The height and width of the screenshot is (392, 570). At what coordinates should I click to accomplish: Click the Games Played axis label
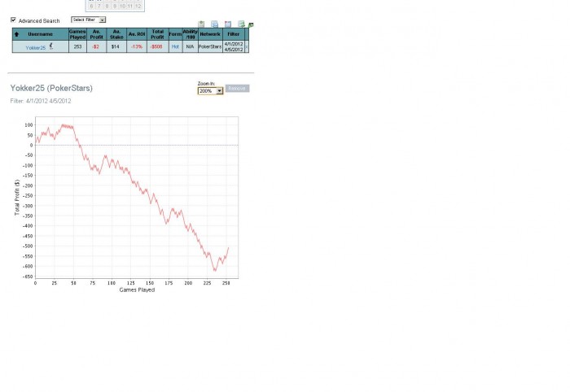137,290
